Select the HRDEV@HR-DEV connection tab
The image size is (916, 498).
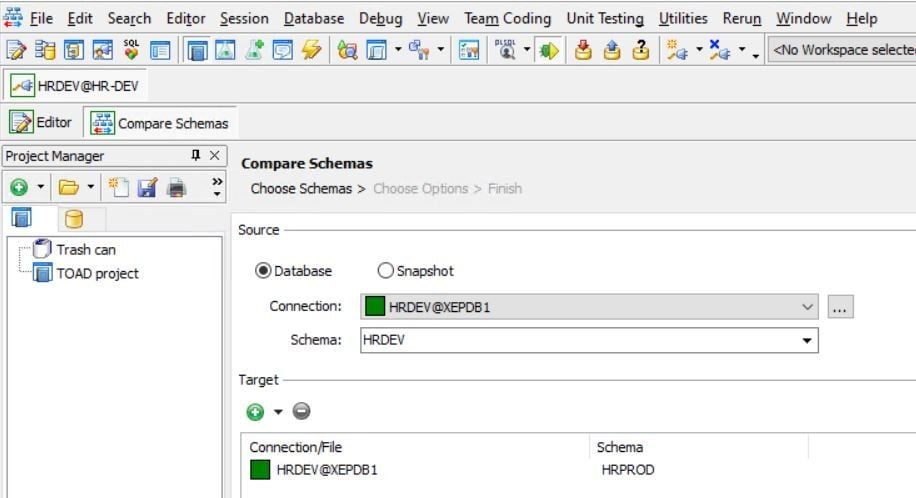coord(75,86)
